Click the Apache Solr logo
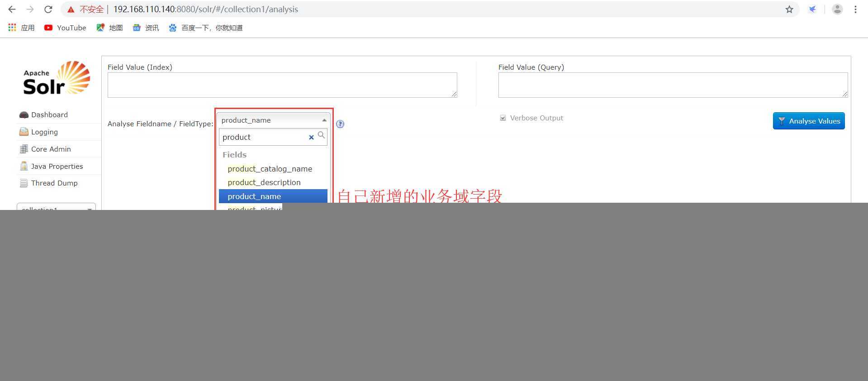 pyautogui.click(x=57, y=78)
